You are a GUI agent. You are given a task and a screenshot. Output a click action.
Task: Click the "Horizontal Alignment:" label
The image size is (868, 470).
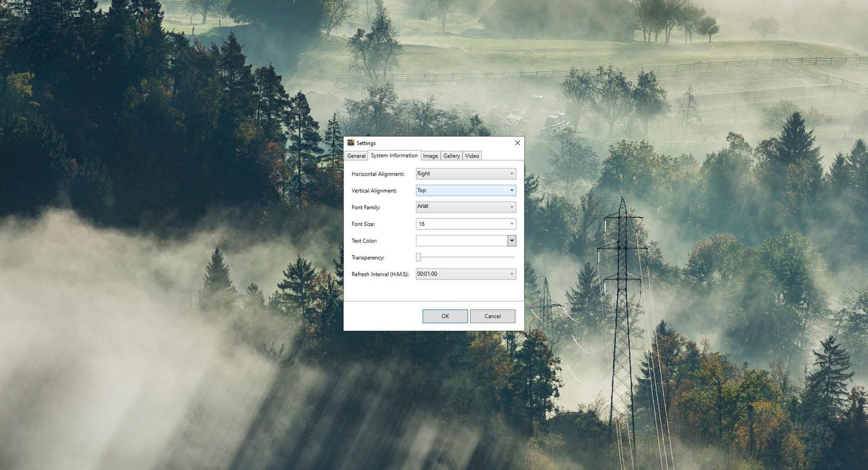pos(378,174)
